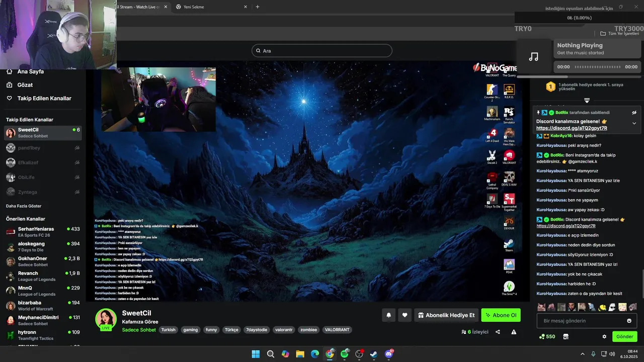Open bizarbaba recommended channel

43,306
